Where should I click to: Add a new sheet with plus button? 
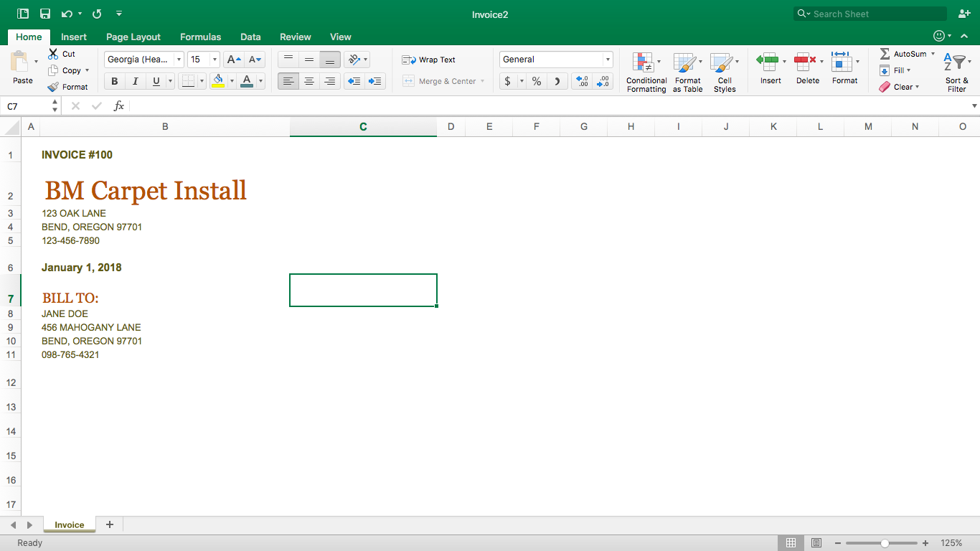pos(110,524)
